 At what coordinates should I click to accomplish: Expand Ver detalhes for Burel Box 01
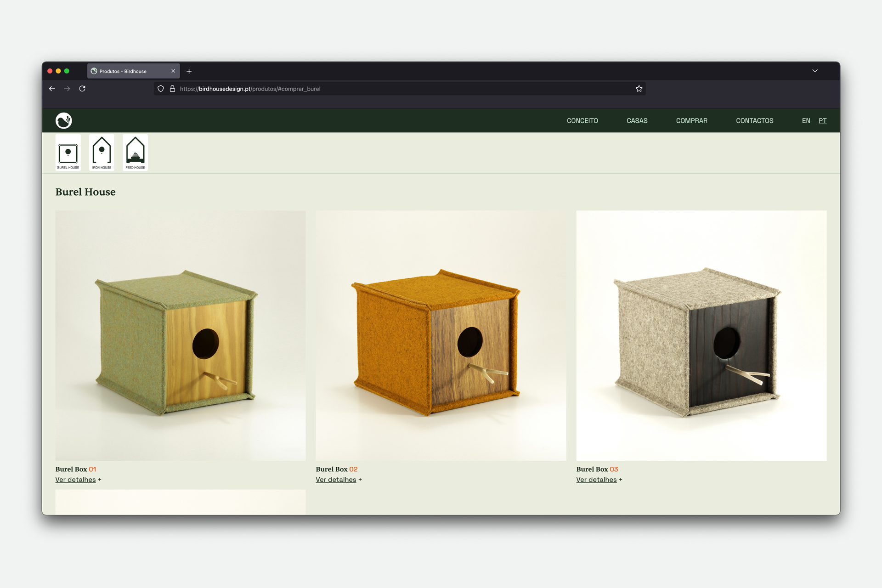pos(76,480)
